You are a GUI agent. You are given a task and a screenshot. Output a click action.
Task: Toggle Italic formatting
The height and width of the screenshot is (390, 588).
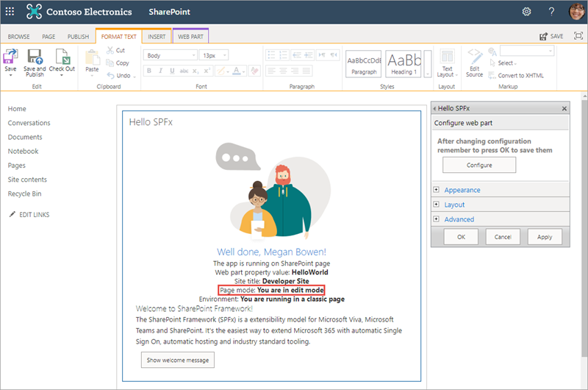tap(160, 71)
